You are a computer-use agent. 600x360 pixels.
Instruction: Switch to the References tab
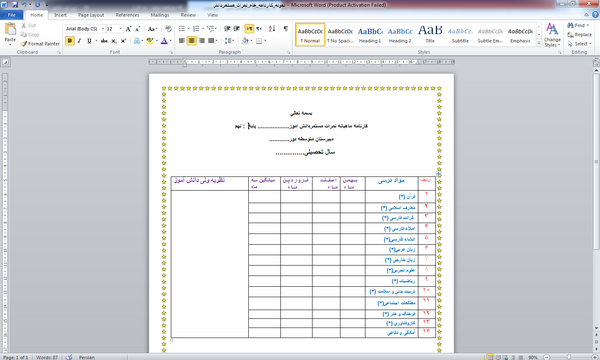(x=127, y=15)
